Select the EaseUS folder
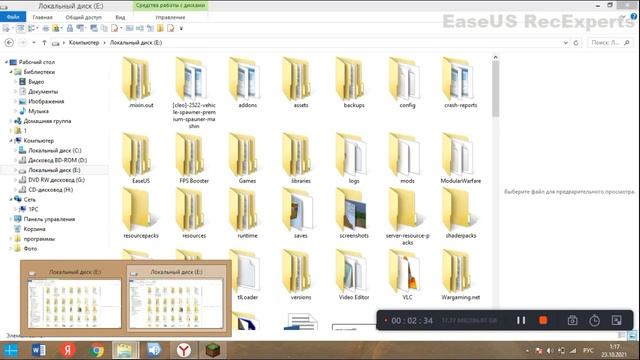Viewport: 640px width, 360px height. 140,158
